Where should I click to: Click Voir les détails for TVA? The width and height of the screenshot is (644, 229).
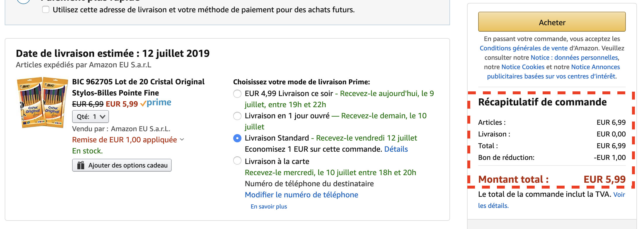click(552, 200)
